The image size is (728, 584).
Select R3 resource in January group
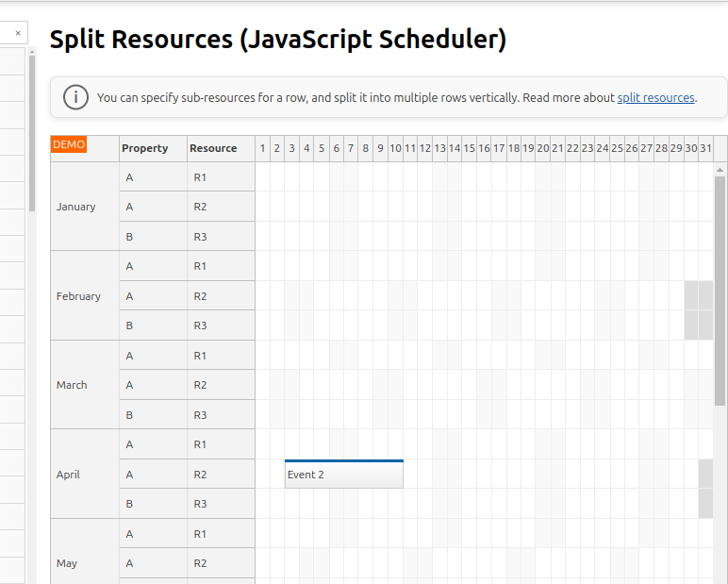coord(221,236)
